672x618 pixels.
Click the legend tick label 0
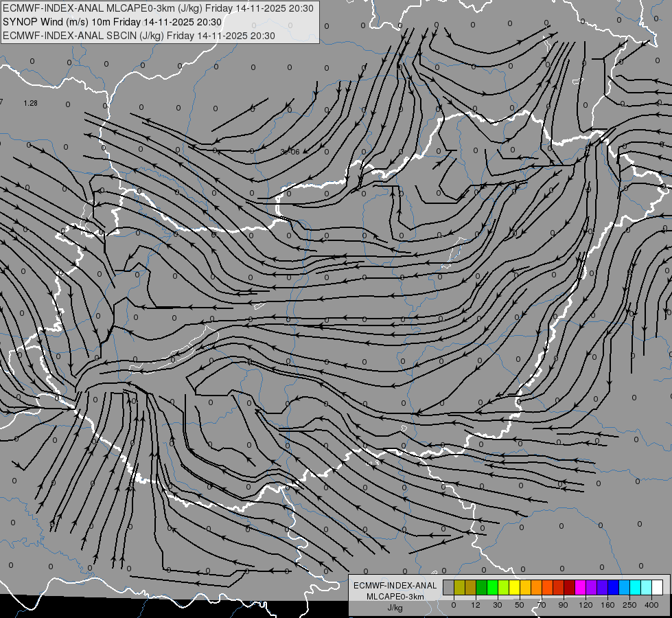point(454,605)
